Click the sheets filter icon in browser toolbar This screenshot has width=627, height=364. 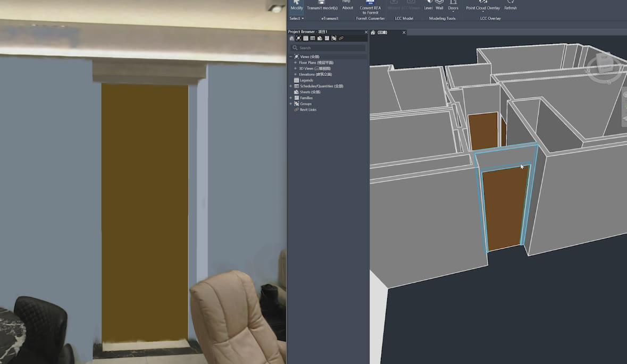click(x=320, y=38)
